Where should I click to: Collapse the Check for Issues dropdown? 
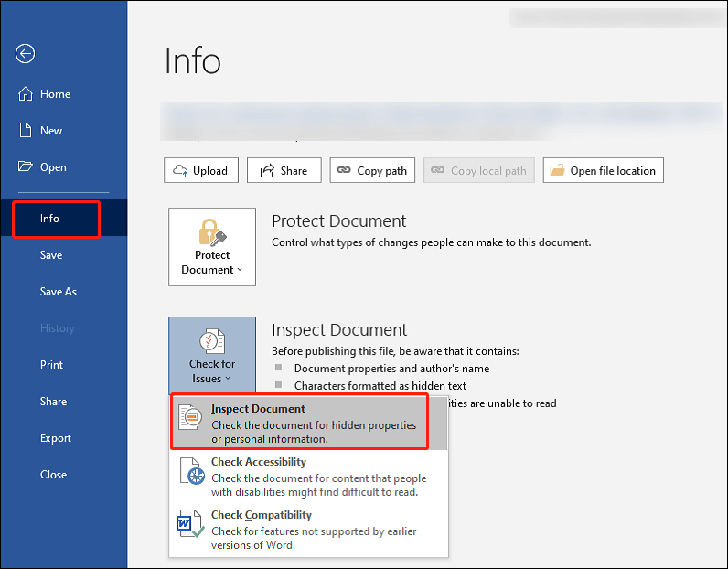click(212, 355)
